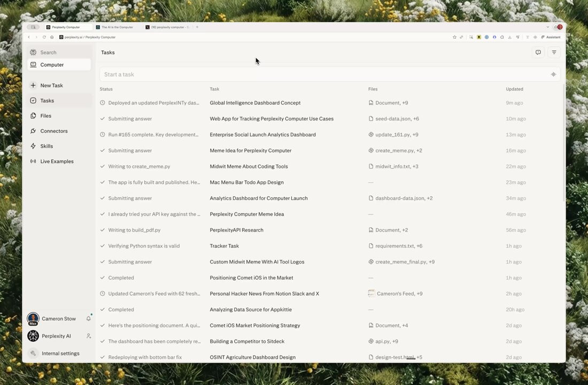Open Comet iOS Market Positioning Strategy task
This screenshot has height=385, width=588.
coord(254,325)
